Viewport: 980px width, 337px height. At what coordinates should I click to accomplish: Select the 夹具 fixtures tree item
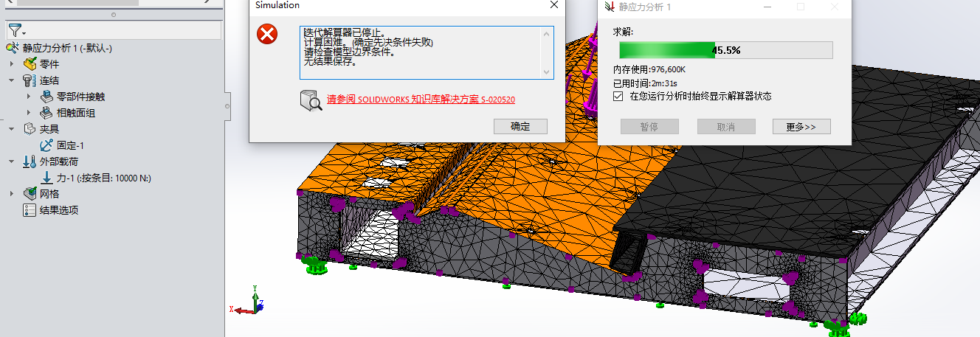(49, 129)
